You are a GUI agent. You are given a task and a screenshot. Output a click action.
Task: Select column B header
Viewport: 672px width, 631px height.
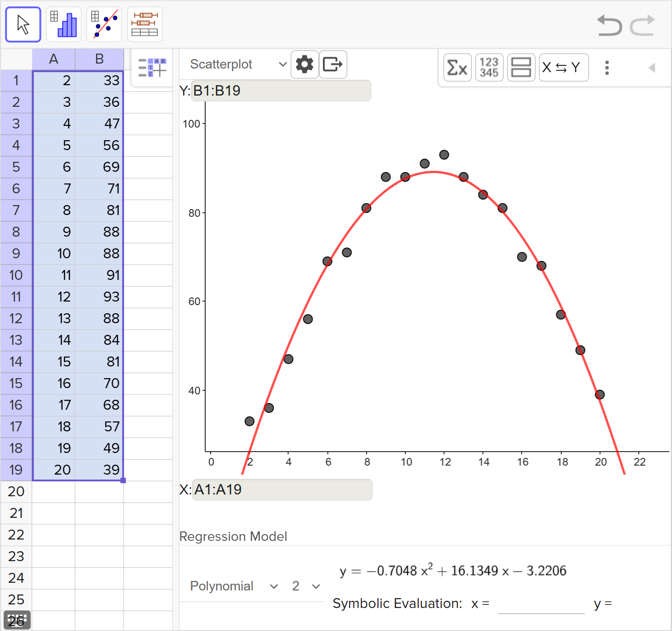pos(99,59)
